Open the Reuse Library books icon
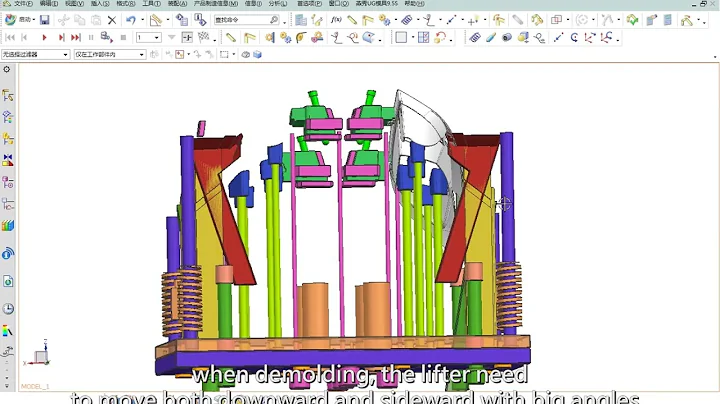Viewport: 720px width, 404px height. tap(8, 225)
